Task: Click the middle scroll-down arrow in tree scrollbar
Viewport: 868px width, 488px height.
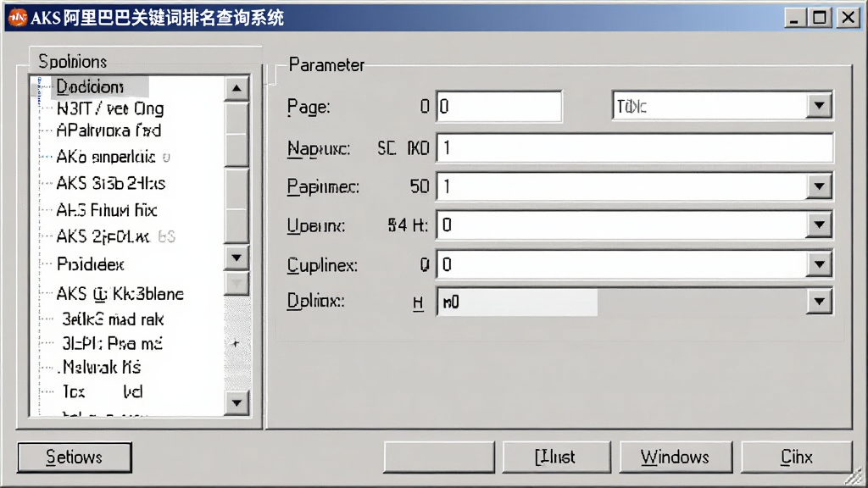Action: tap(237, 258)
